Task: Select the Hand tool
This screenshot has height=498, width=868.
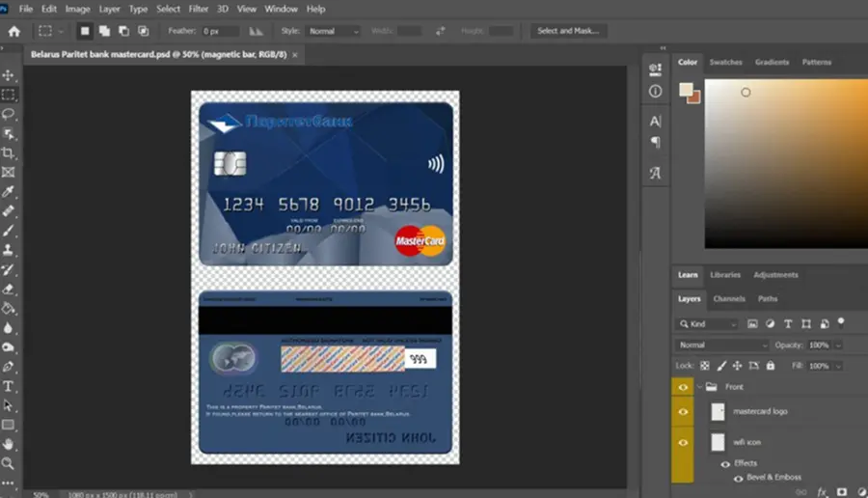Action: click(9, 444)
